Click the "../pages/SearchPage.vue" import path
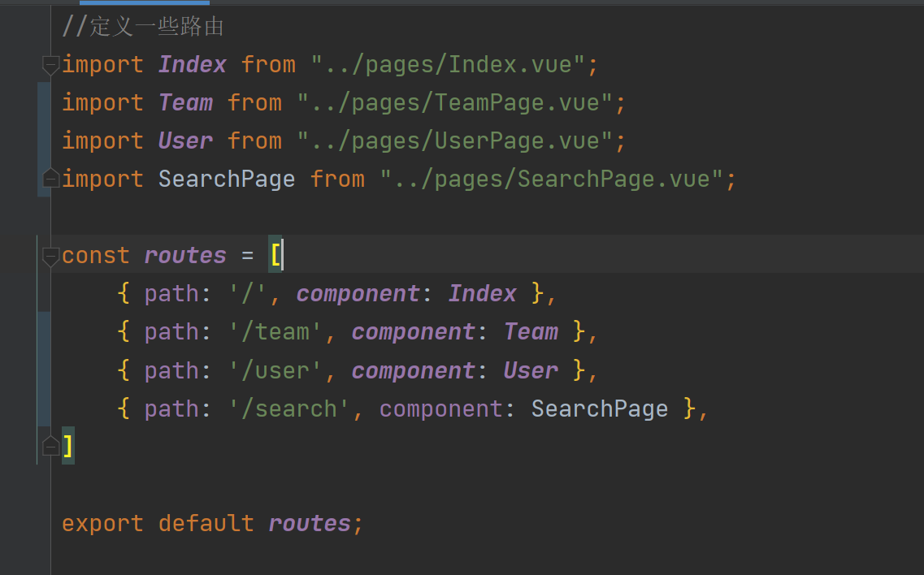 tap(551, 179)
